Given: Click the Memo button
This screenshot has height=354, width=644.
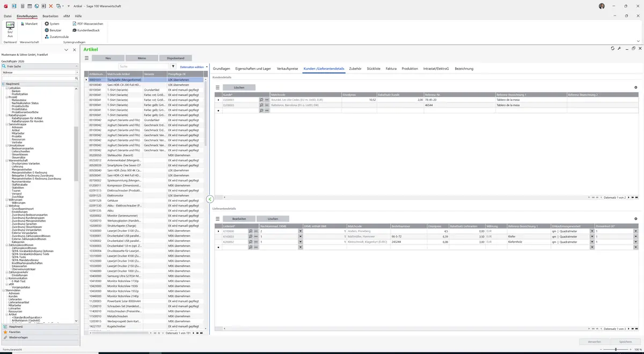Looking at the screenshot, I should click(x=142, y=58).
